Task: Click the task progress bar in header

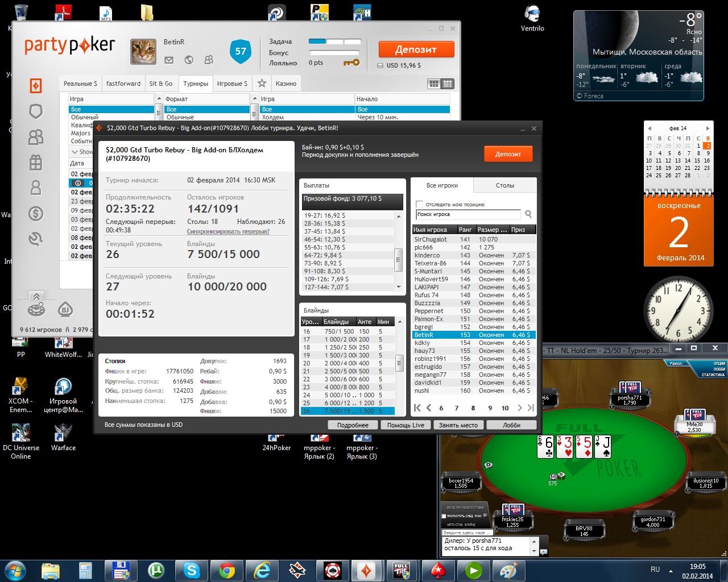Action: pos(334,41)
